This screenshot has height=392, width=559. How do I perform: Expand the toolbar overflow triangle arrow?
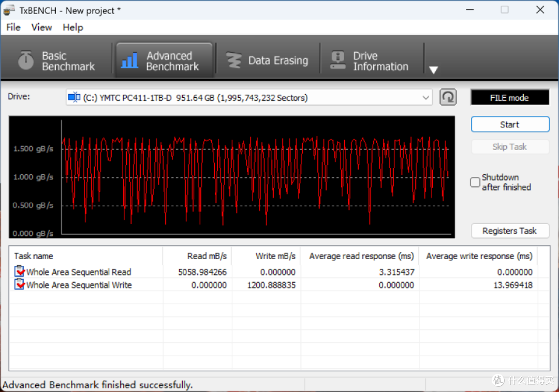[x=434, y=70]
